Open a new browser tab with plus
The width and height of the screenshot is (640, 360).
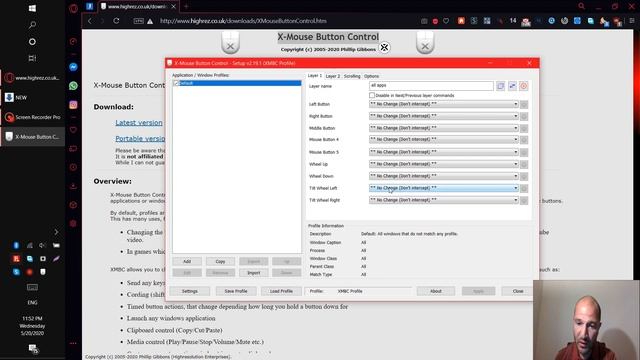186,7
